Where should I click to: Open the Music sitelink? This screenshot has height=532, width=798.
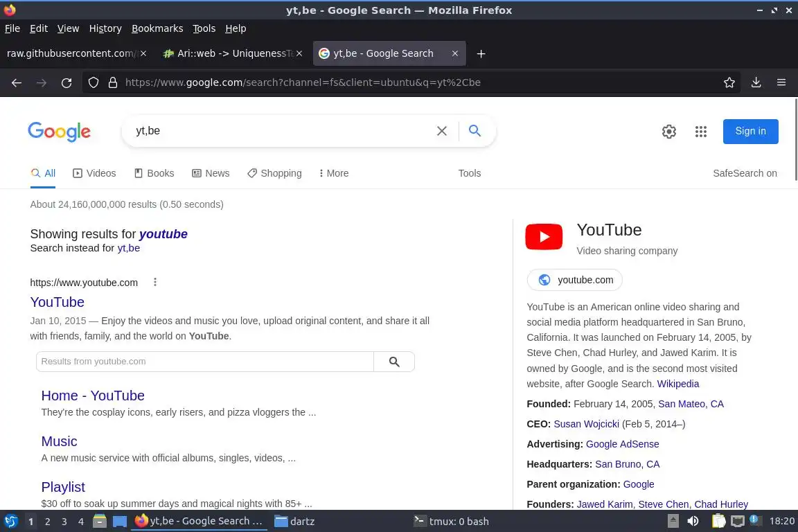pos(59,441)
